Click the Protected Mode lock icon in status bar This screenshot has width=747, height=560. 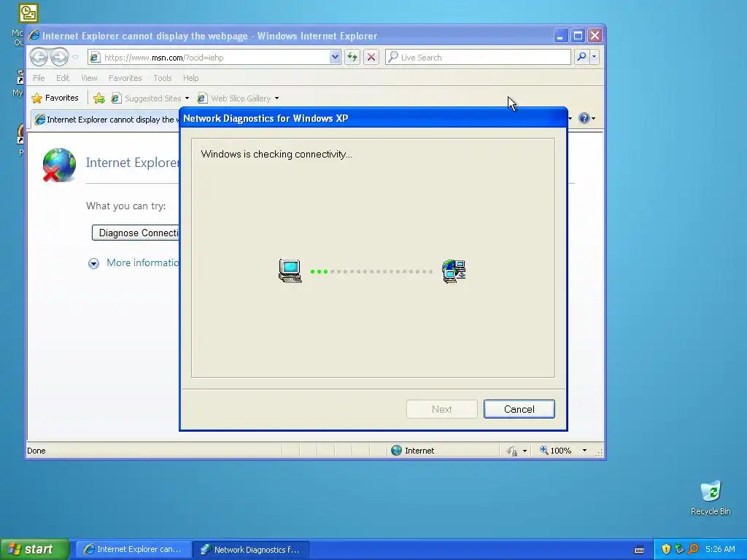point(512,451)
